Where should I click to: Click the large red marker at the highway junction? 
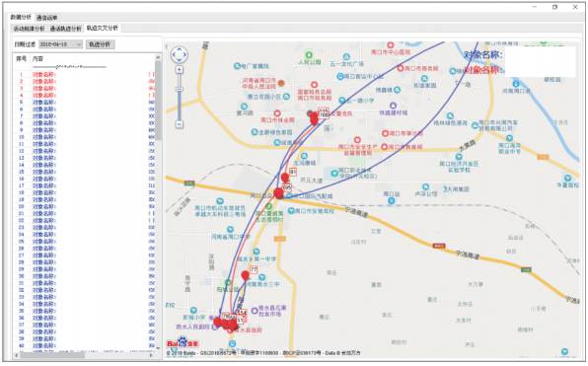278,193
